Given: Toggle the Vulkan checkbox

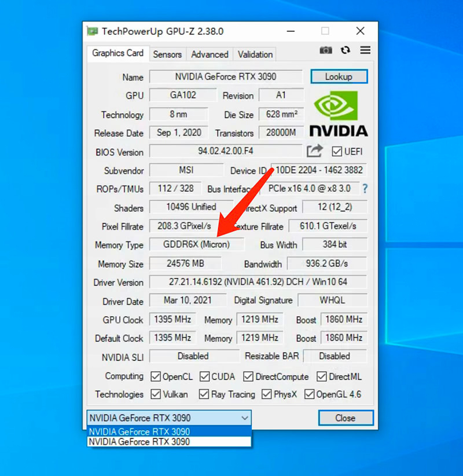Looking at the screenshot, I should 156,394.
